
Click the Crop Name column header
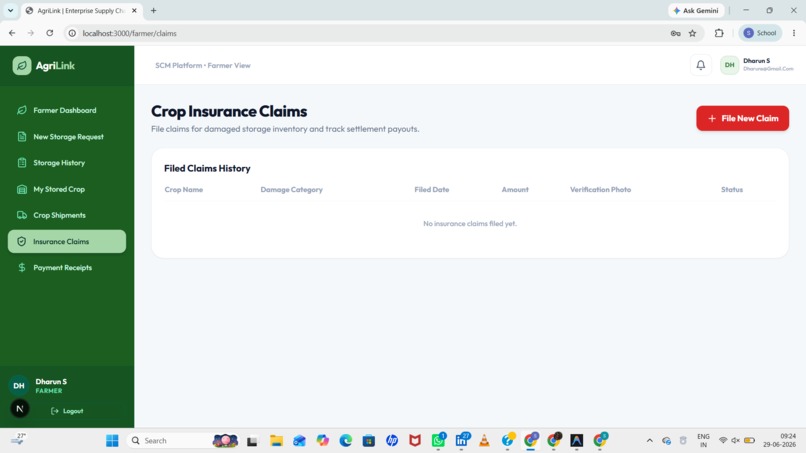tap(184, 189)
